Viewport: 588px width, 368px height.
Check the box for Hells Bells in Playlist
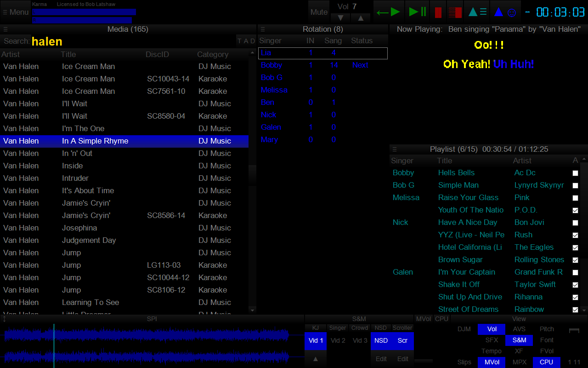575,173
